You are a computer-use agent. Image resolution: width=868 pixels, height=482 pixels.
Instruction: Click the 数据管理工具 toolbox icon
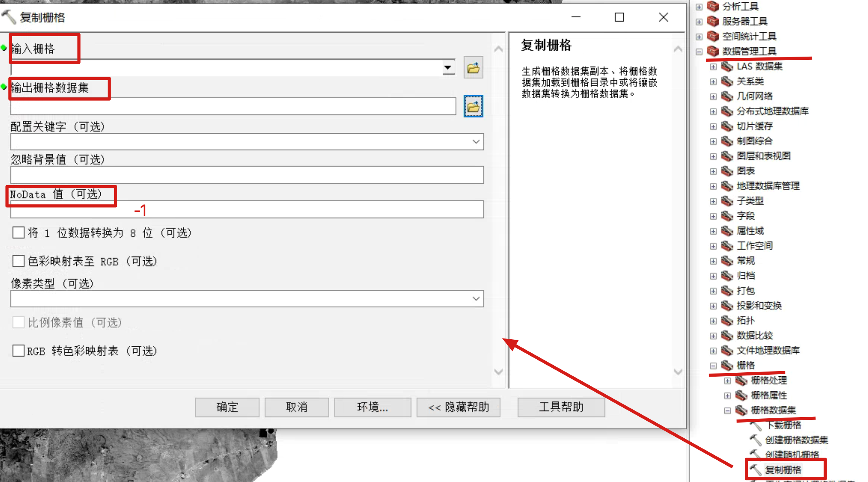(713, 51)
